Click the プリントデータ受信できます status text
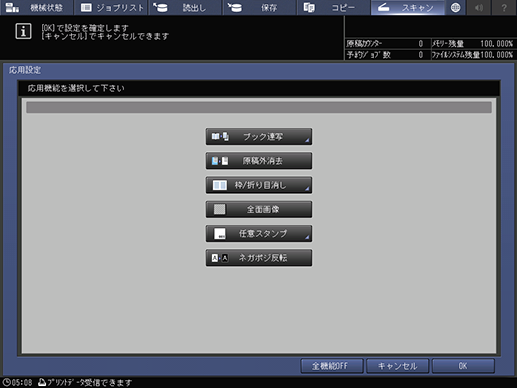 coord(89,383)
